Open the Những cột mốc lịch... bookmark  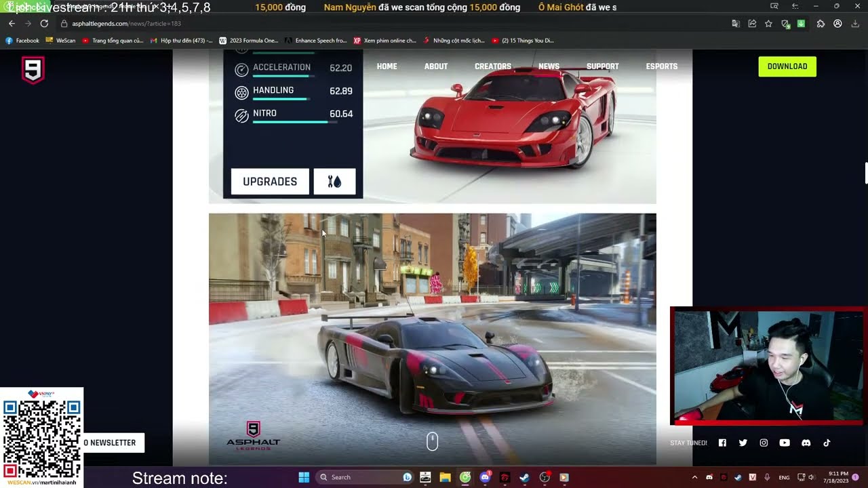pos(454,41)
